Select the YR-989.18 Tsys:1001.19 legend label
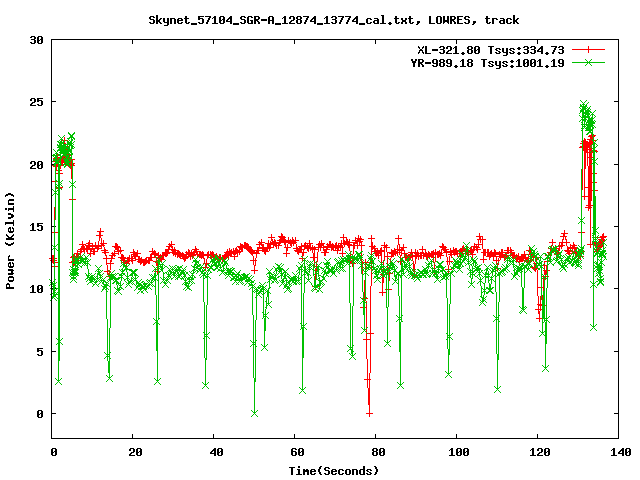Screen dimensions: 640x480 (487, 63)
